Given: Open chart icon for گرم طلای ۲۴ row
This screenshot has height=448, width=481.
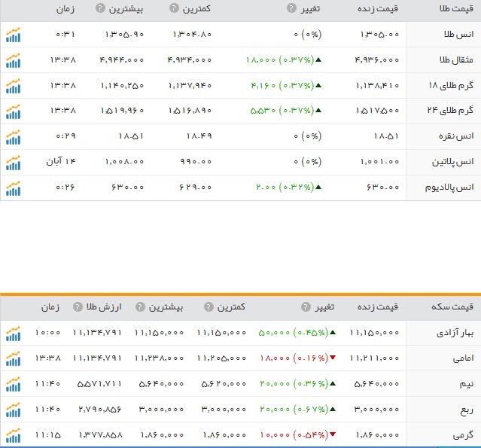Looking at the screenshot, I should coord(13,111).
